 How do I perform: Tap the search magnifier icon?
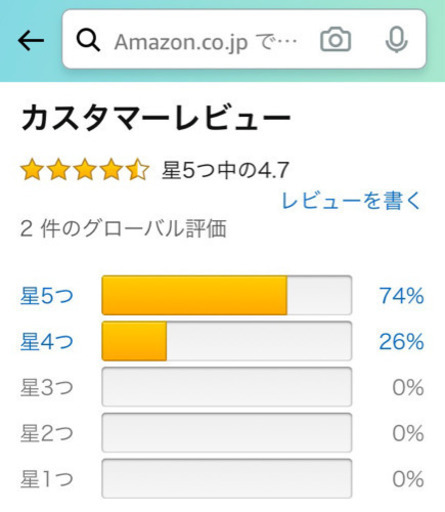[88, 40]
